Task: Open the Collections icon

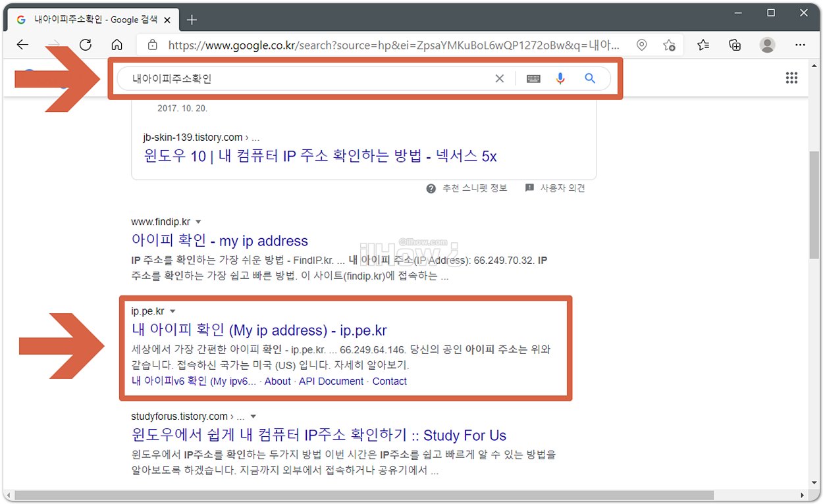Action: [x=735, y=45]
